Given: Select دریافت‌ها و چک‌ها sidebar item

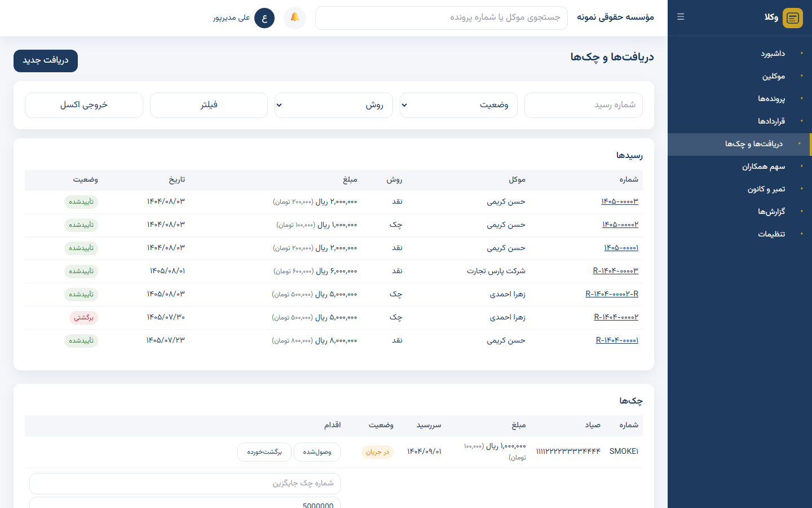Looking at the screenshot, I should (740, 144).
